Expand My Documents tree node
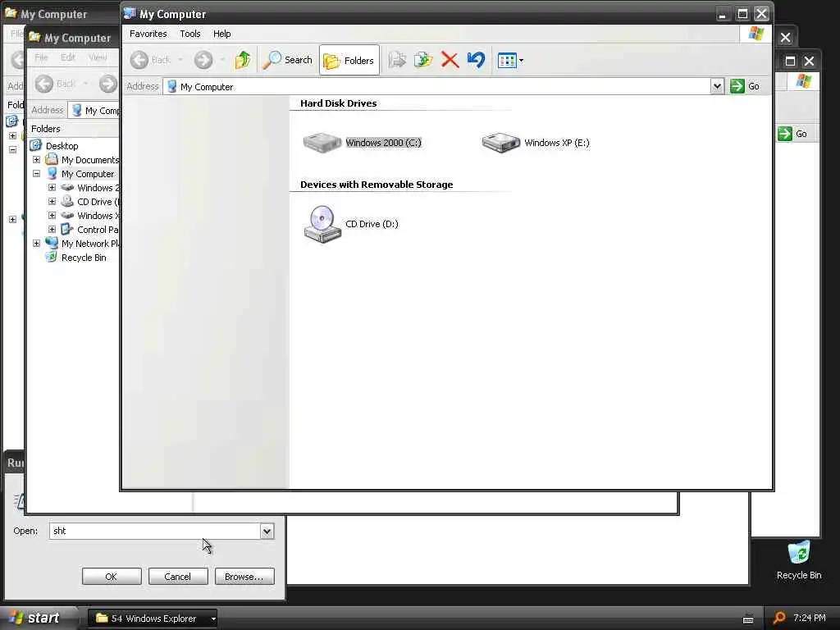 [36, 160]
